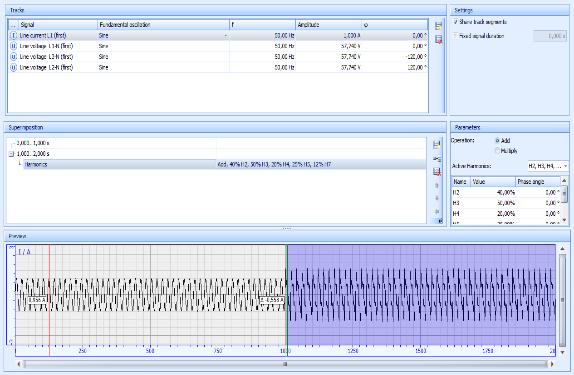This screenshot has height=375, width=574.
Task: Click the -120,00° phase cell
Action: pyautogui.click(x=395, y=57)
